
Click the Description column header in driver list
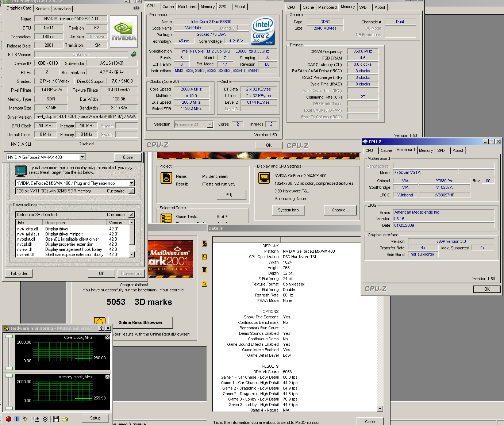click(74, 223)
